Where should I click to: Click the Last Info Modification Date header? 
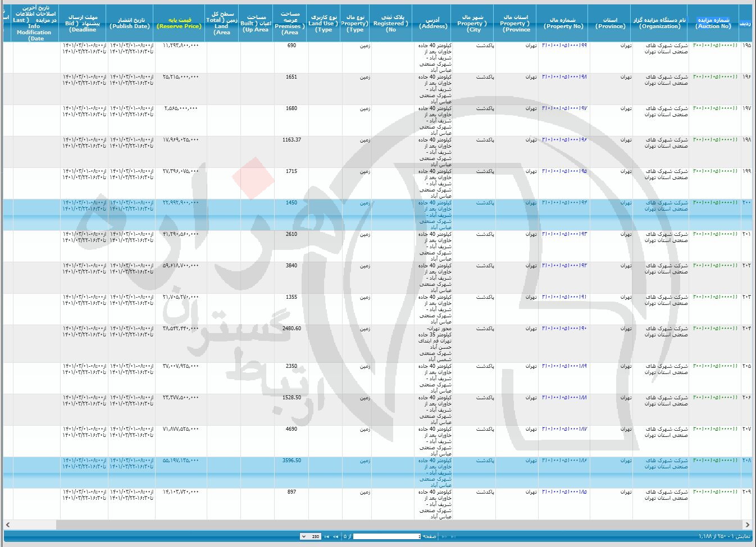[35, 23]
